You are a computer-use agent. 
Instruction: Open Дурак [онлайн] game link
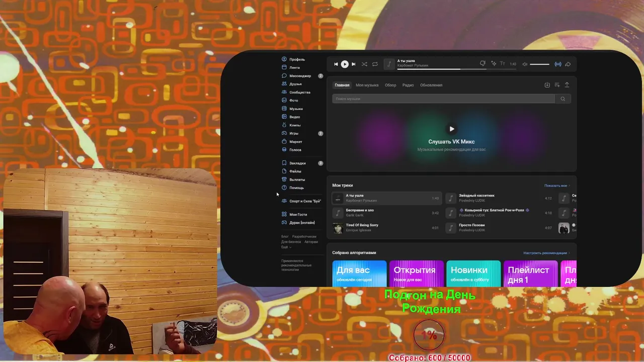point(298,223)
